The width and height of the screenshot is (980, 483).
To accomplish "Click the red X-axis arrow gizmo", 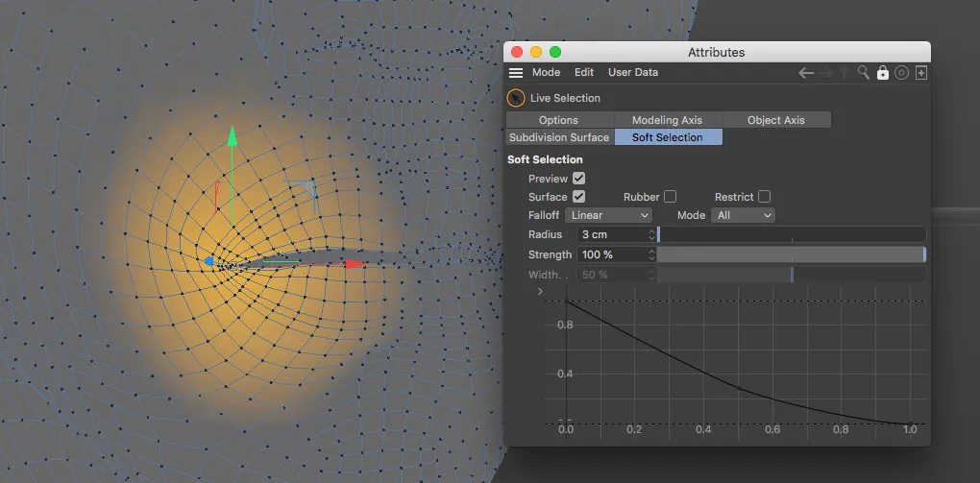I will [x=355, y=263].
